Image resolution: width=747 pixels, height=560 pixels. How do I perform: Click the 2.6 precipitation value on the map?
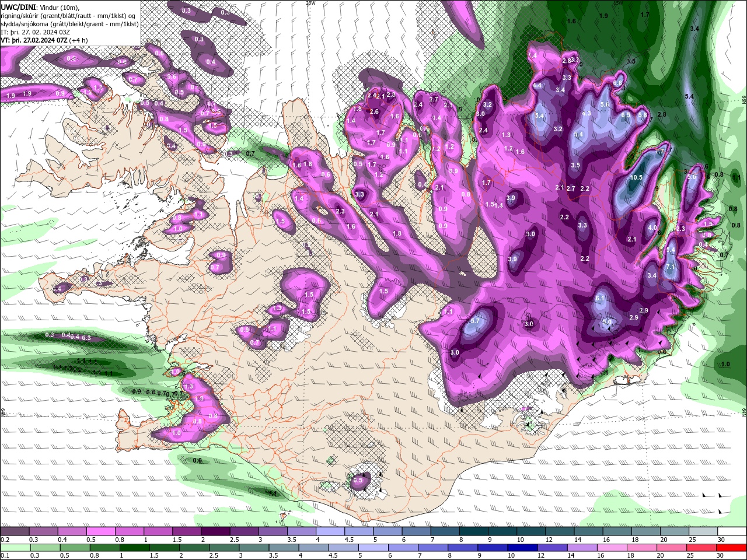coord(374,111)
